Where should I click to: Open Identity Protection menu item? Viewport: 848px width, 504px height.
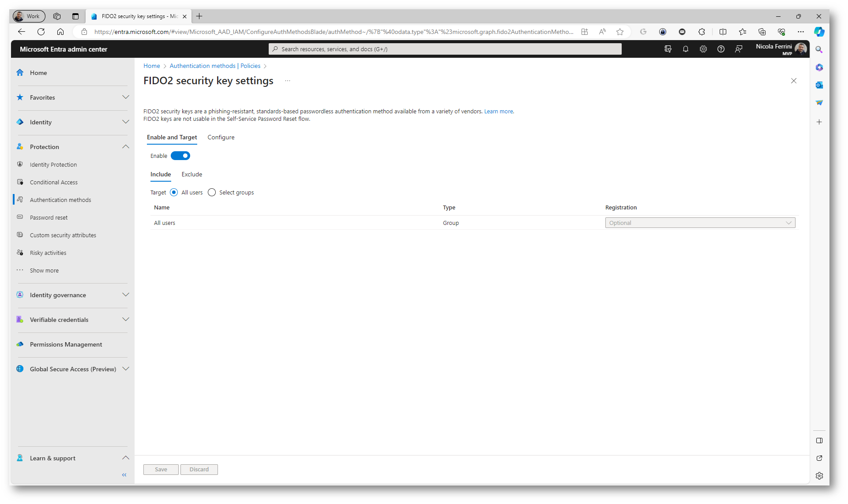pyautogui.click(x=53, y=164)
